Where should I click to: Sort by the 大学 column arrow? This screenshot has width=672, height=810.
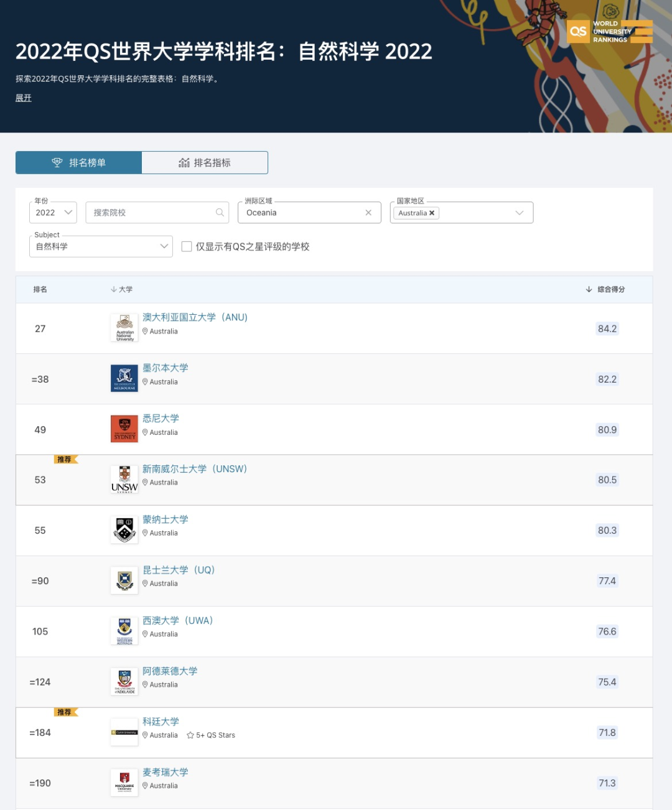(x=114, y=289)
